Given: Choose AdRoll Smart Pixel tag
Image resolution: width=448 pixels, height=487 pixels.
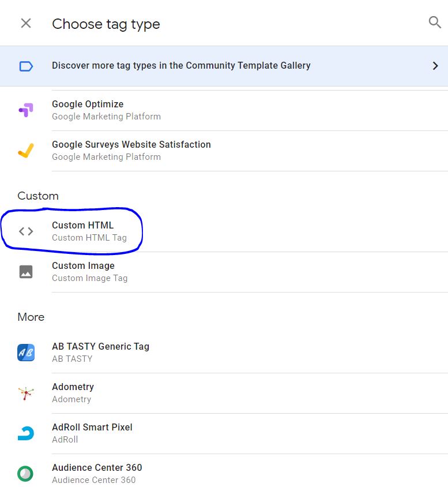Looking at the screenshot, I should 224,433.
